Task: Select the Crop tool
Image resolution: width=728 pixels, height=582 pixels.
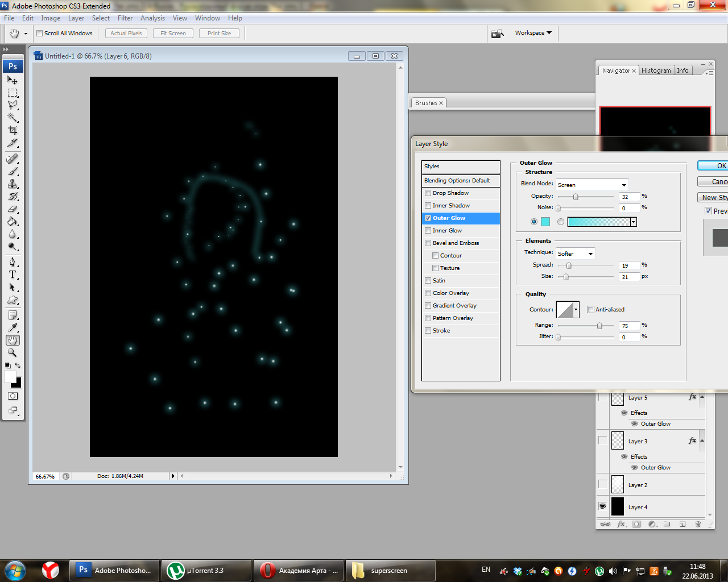Action: 13,130
